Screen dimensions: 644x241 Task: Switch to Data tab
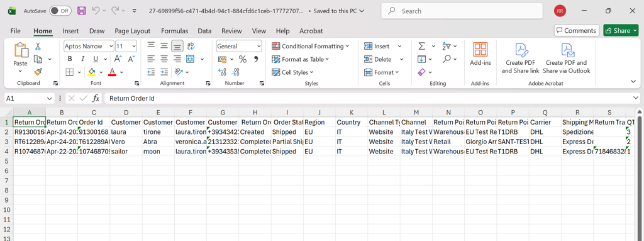click(204, 31)
